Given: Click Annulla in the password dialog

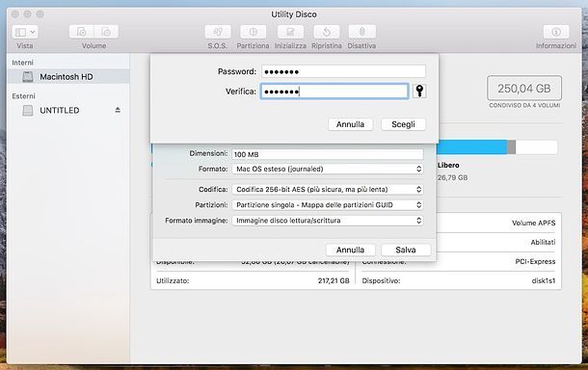Looking at the screenshot, I should [350, 124].
